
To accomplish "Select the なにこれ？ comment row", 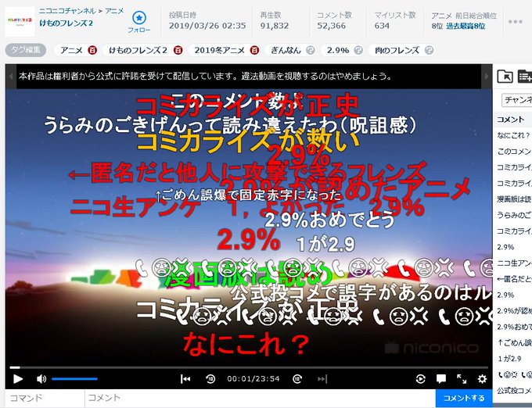I will pos(513,135).
